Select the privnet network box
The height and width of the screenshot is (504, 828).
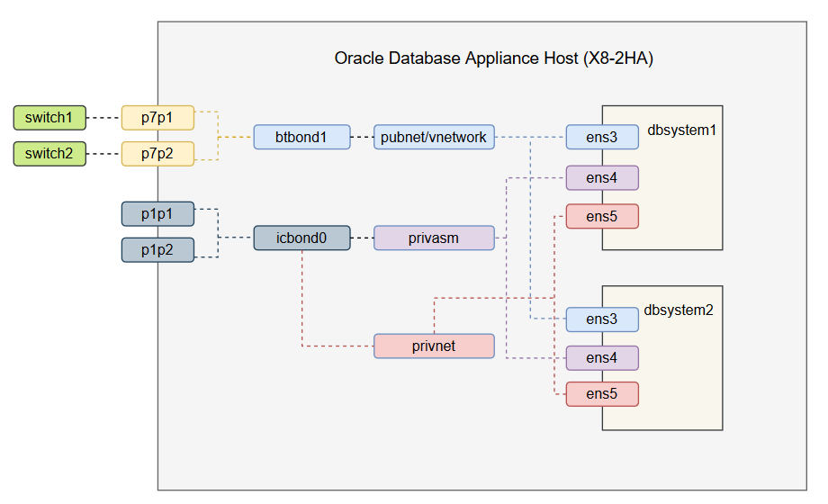[x=434, y=346]
